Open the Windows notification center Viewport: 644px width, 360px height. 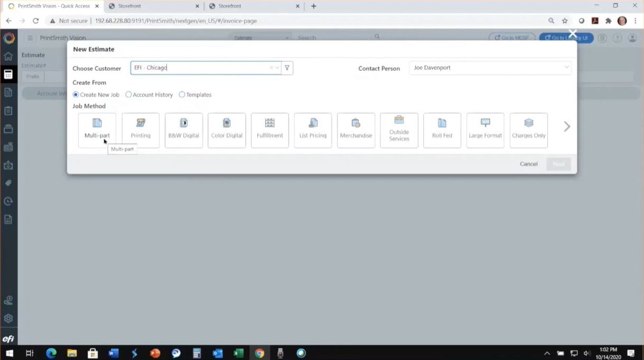point(631,353)
